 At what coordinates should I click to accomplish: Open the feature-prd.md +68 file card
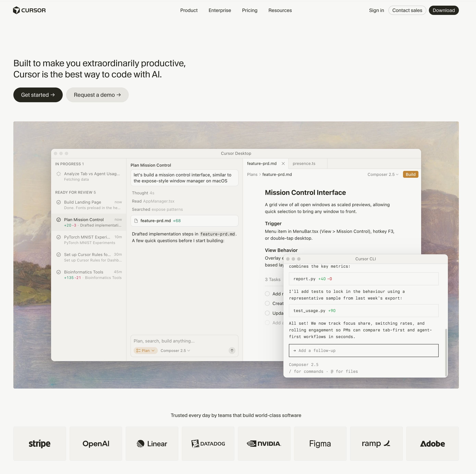coord(184,221)
